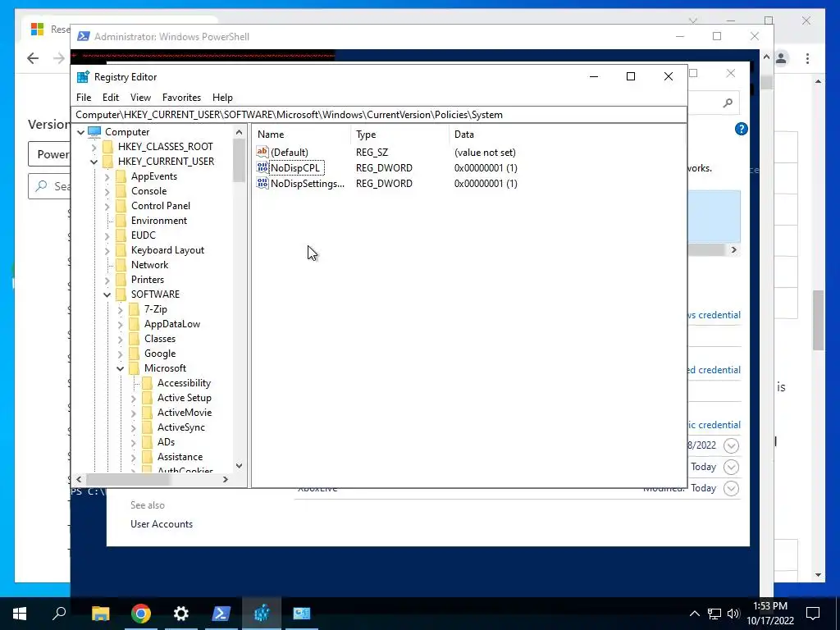This screenshot has height=630, width=840.
Task: Open taskbar search
Action: pyautogui.click(x=59, y=614)
